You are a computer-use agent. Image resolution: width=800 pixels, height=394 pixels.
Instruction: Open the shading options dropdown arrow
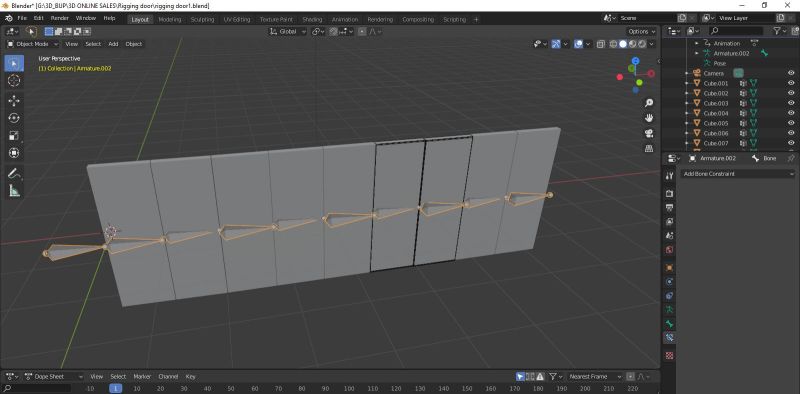653,44
